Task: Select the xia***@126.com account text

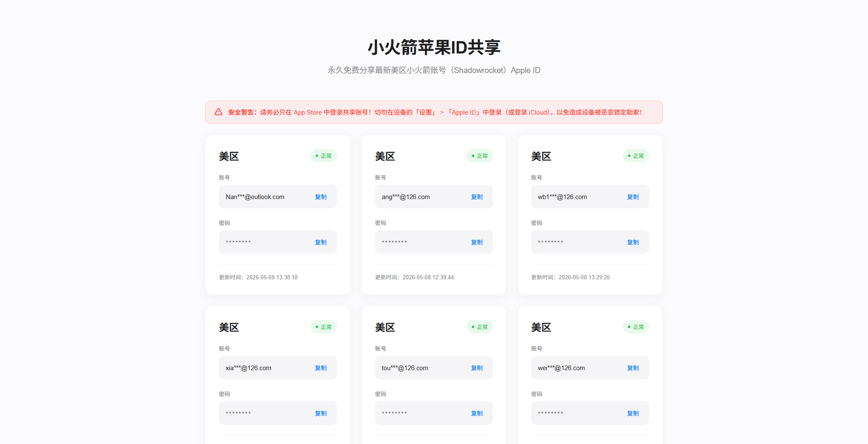Action: 248,368
